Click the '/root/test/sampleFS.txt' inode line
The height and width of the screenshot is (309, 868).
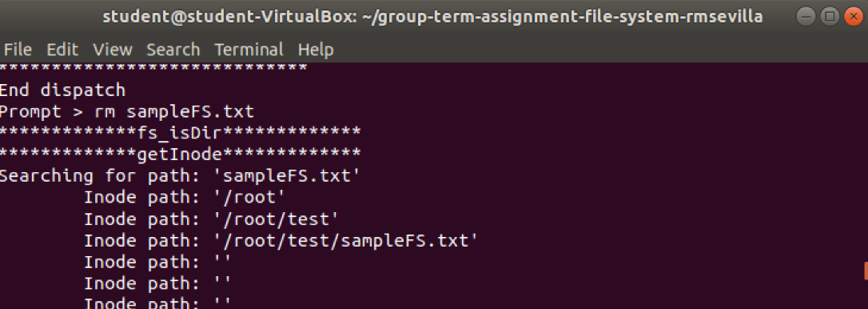(x=281, y=240)
